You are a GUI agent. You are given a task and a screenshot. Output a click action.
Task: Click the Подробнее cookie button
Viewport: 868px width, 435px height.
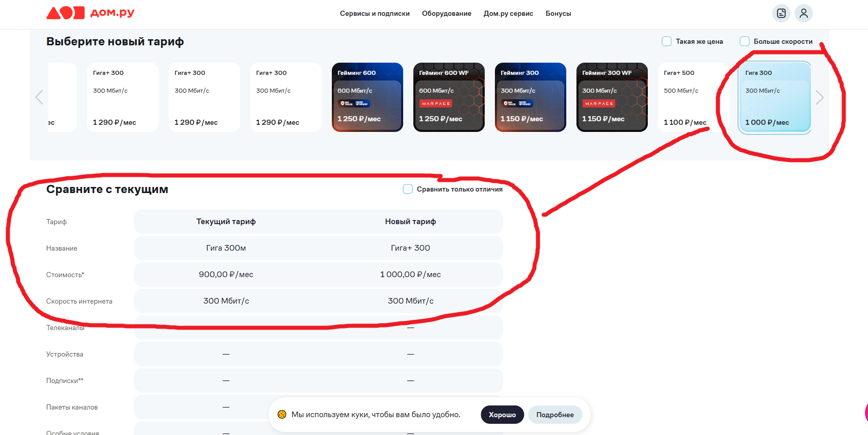555,415
